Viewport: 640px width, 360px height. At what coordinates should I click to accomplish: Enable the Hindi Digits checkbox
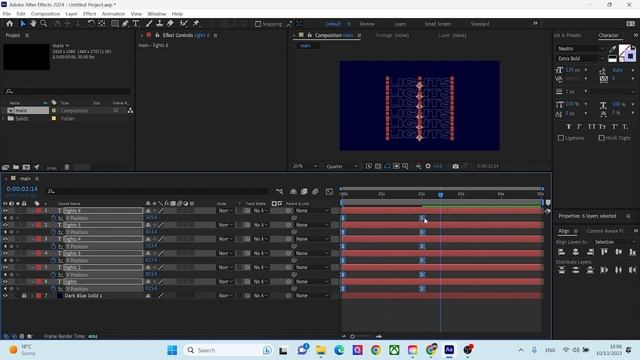click(x=601, y=138)
